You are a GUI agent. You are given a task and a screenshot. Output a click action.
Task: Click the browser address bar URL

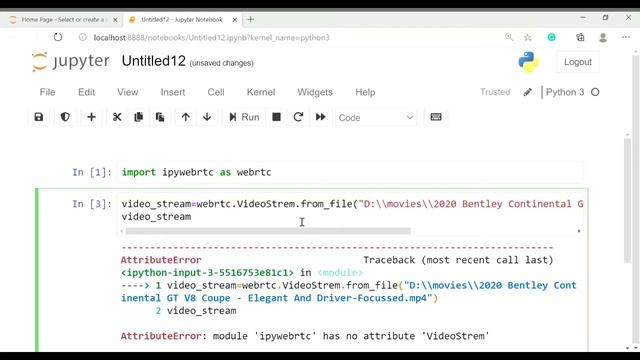[211, 38]
